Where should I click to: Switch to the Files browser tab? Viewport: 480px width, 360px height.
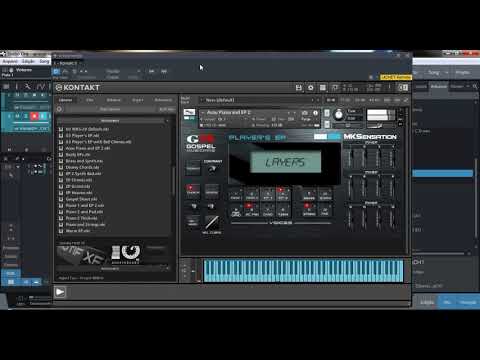(x=90, y=100)
